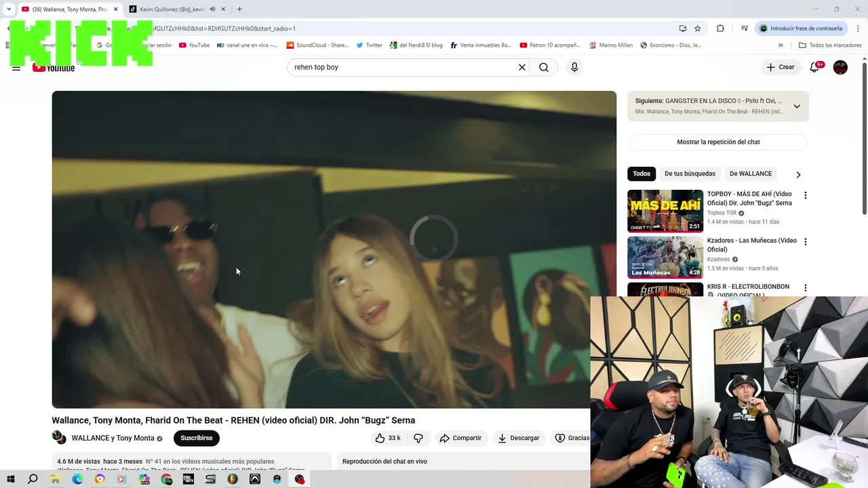Start voice search with the microphone icon

point(574,67)
